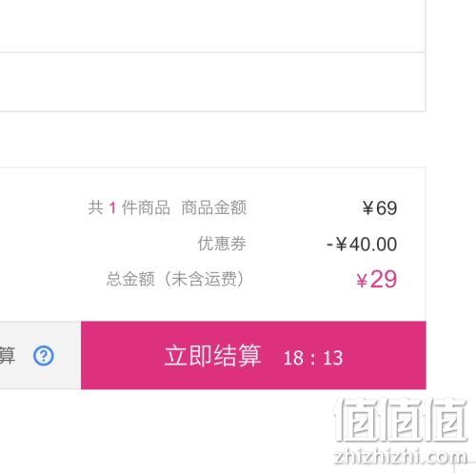Select the 总金额（未含运费）label

(175, 279)
